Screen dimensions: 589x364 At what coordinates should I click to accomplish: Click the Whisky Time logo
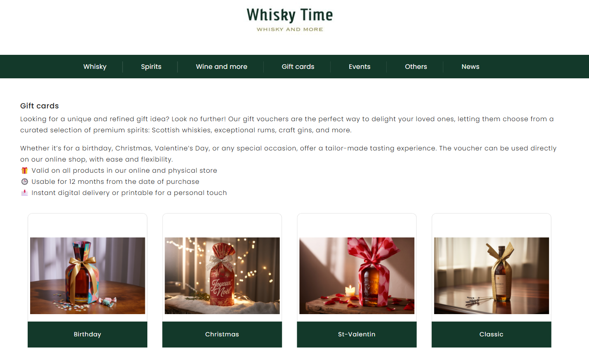[x=290, y=19]
